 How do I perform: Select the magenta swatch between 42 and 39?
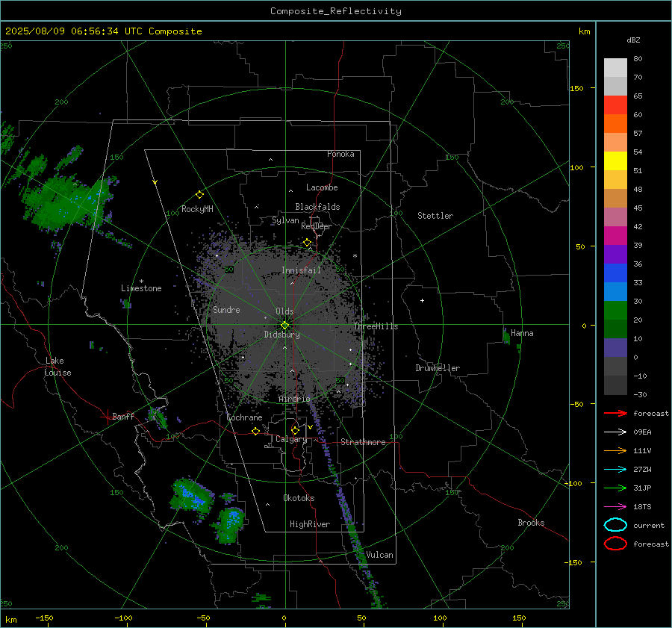pyautogui.click(x=615, y=236)
